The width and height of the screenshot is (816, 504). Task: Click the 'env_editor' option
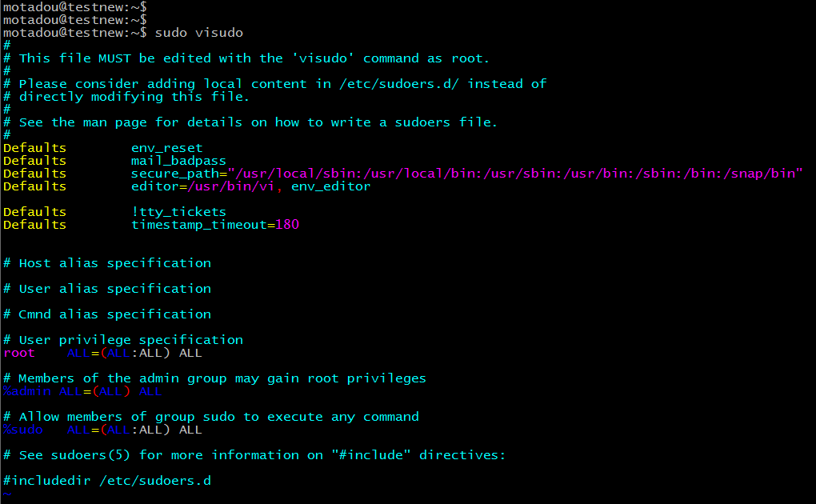pos(330,186)
